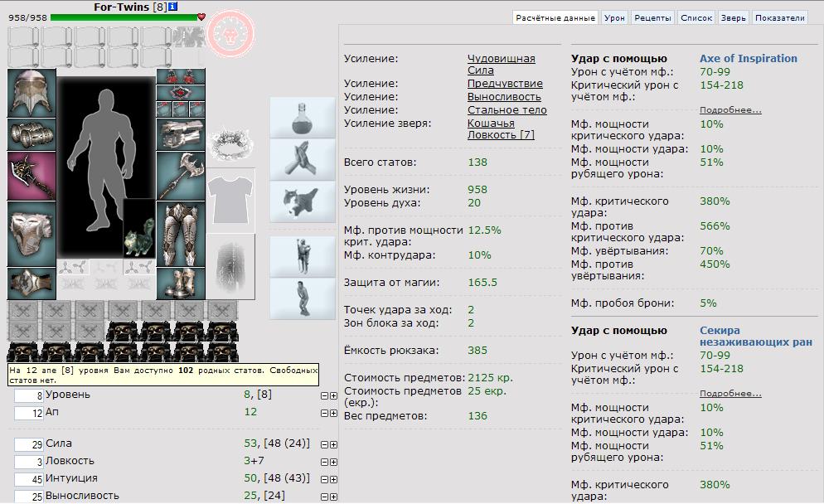Image resolution: width=824 pixels, height=504 pixels.
Task: Click the red heart icon
Action: pyautogui.click(x=201, y=17)
